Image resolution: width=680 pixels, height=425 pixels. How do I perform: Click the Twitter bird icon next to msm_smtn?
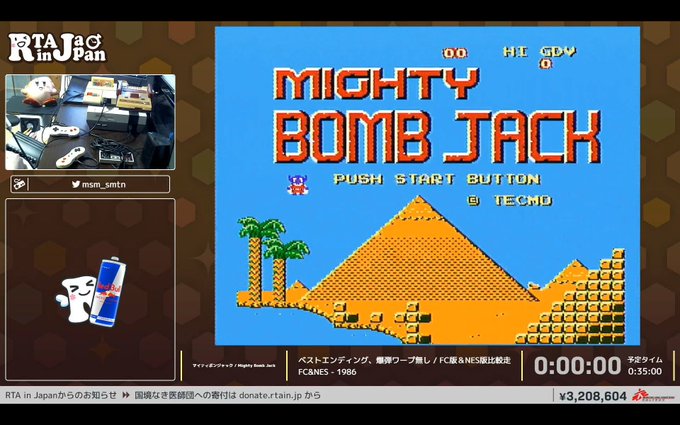[76, 184]
